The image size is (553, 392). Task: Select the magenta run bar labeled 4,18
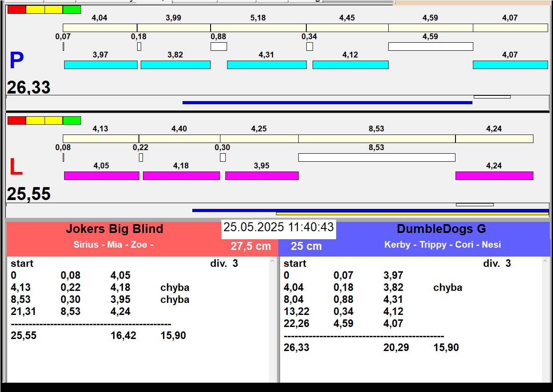tap(181, 176)
